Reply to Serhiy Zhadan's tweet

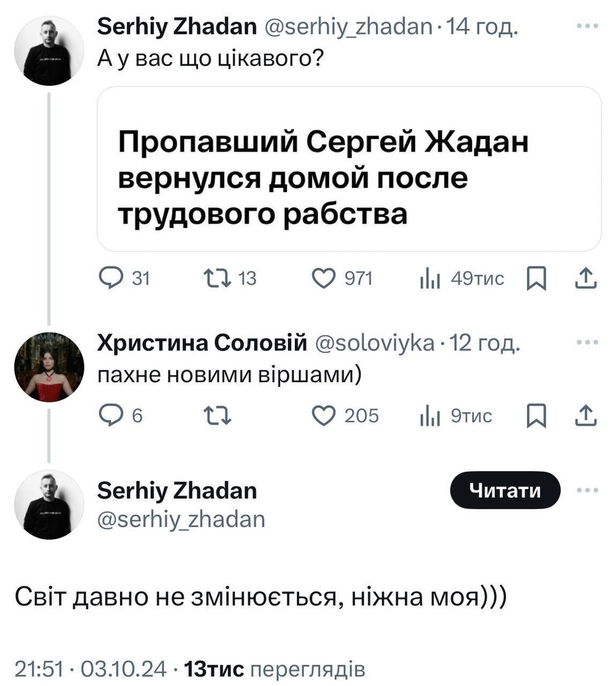[x=111, y=277]
